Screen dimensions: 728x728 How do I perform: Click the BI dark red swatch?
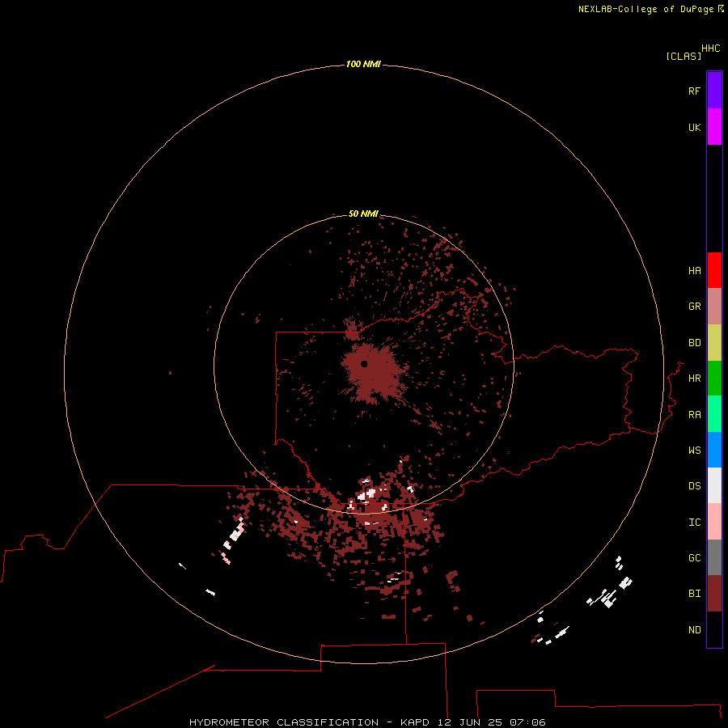pos(714,594)
